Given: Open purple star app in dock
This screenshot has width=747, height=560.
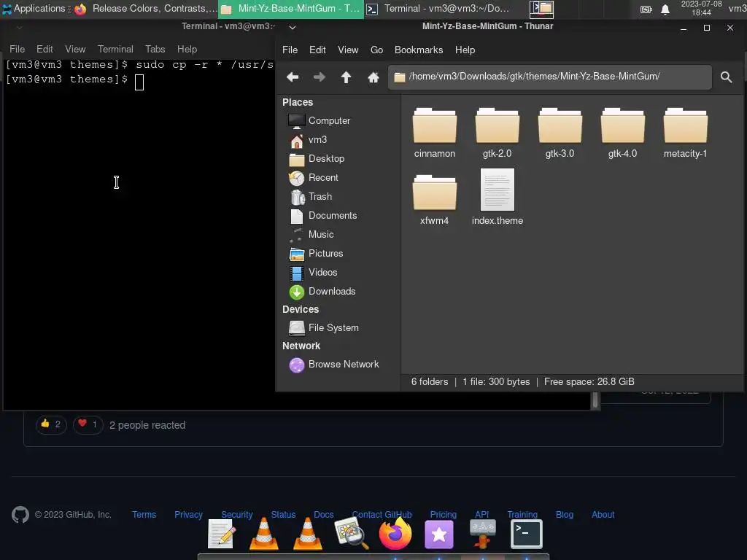Looking at the screenshot, I should point(438,534).
